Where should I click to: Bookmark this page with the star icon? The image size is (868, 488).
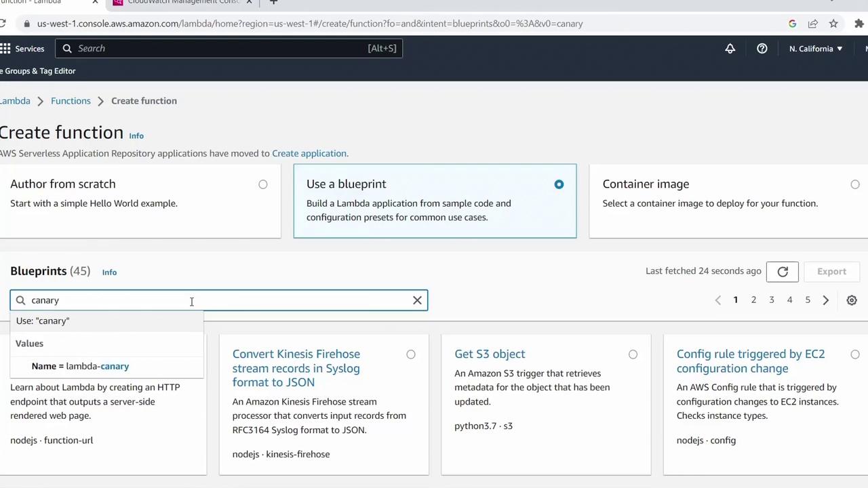(833, 24)
